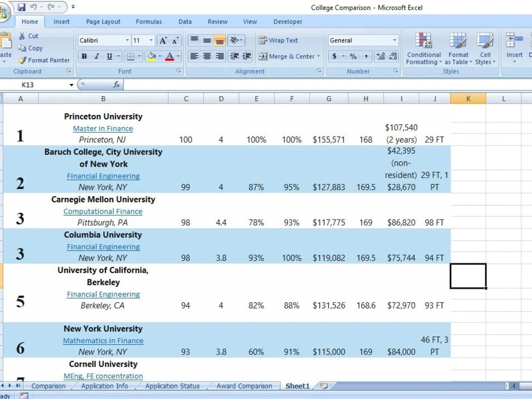Open the underline style dropdown arrow
This screenshot has height=399, width=532.
(x=119, y=56)
